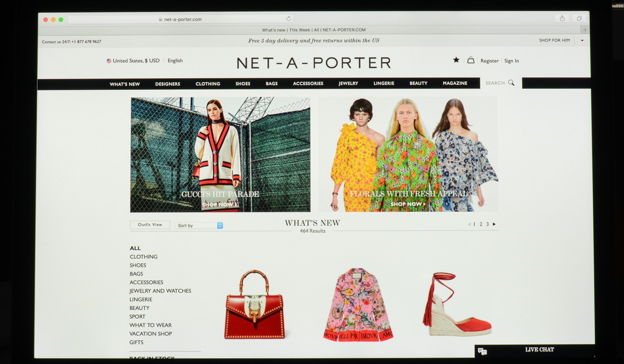Filter by Shoes in sidebar
624x364 pixels.
(138, 265)
